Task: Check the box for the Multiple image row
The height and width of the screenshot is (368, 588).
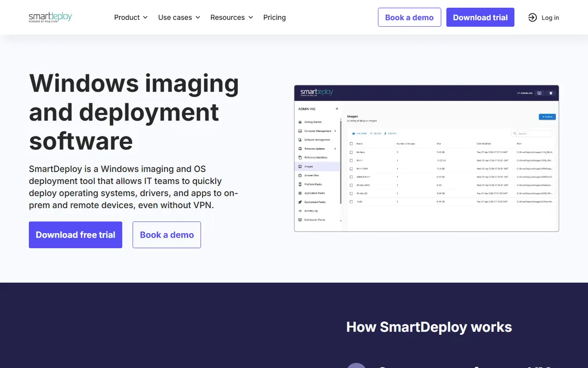Action: 351,152
